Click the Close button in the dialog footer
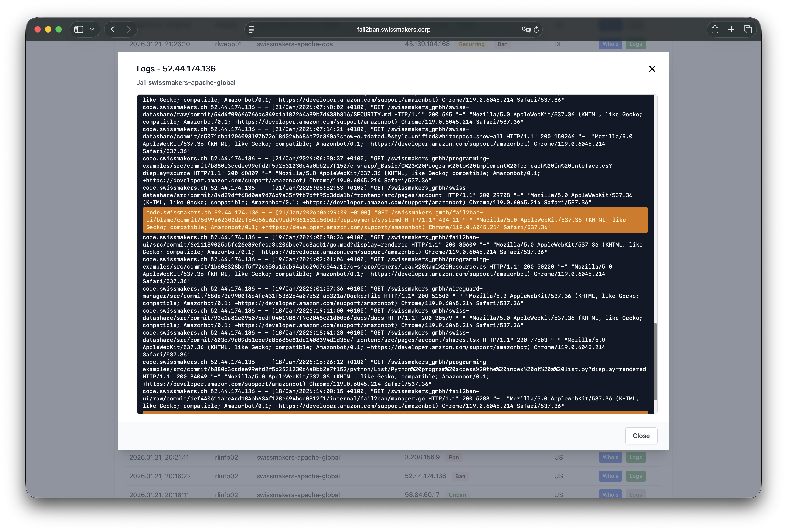The height and width of the screenshot is (532, 787). click(641, 436)
